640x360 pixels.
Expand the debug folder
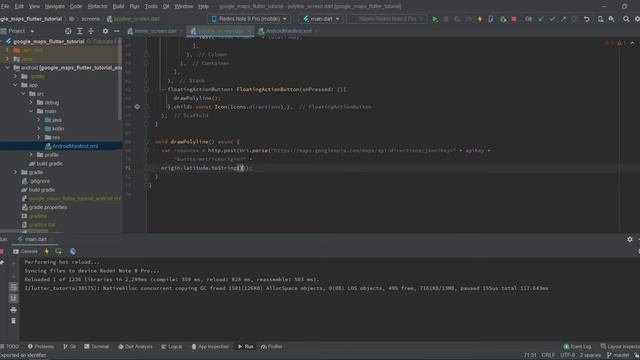(x=31, y=102)
